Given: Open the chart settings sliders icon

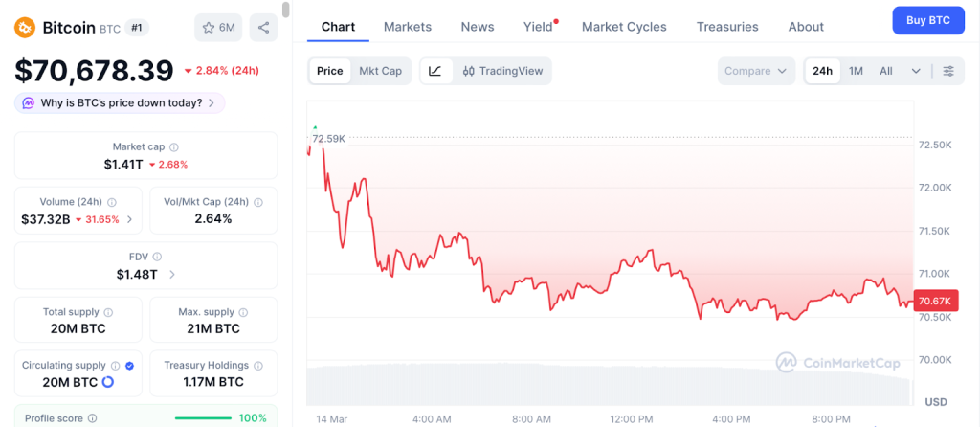Looking at the screenshot, I should coord(948,71).
